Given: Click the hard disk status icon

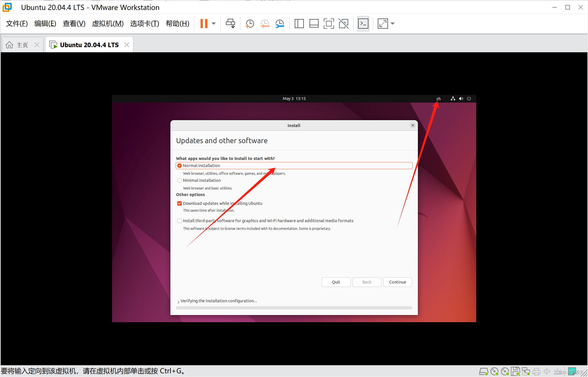Looking at the screenshot, I should point(484,371).
